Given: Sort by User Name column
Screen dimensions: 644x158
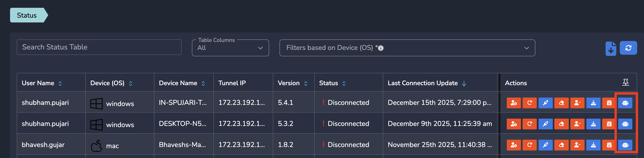Looking at the screenshot, I should [60, 83].
